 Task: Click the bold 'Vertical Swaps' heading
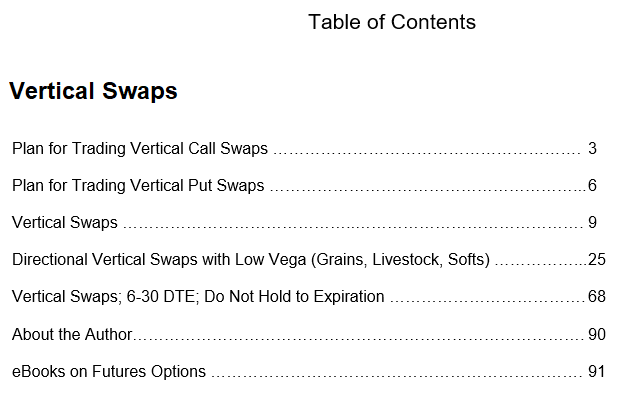click(93, 91)
